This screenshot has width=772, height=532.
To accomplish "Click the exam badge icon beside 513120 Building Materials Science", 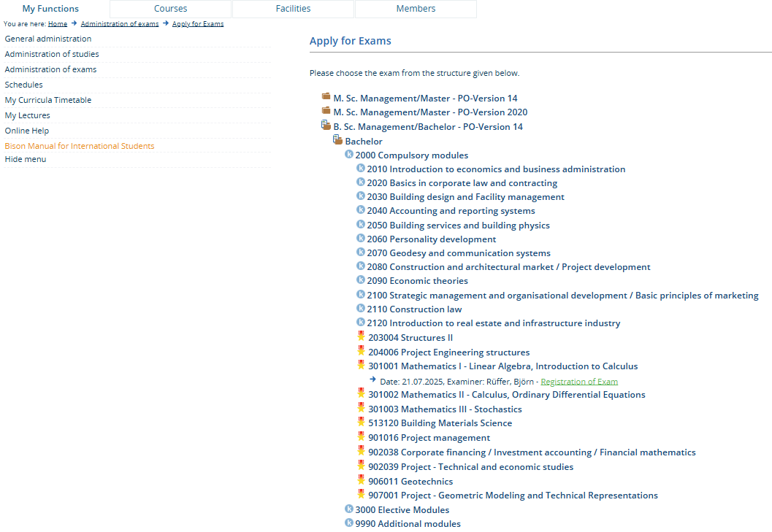I will click(x=362, y=422).
